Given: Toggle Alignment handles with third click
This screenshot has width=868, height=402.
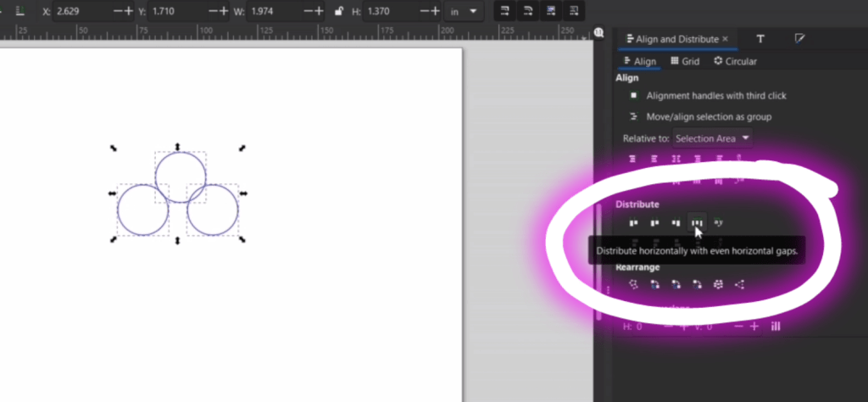Looking at the screenshot, I should 633,96.
